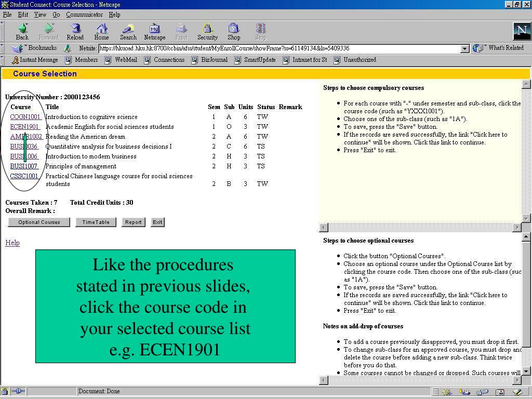This screenshot has width=532, height=399.
Task: Click the page location proxy icon beside Netsite
Action: click(68, 48)
